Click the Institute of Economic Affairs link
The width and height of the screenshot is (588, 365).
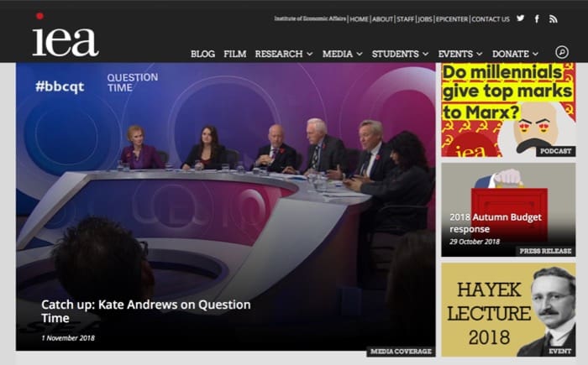click(310, 18)
